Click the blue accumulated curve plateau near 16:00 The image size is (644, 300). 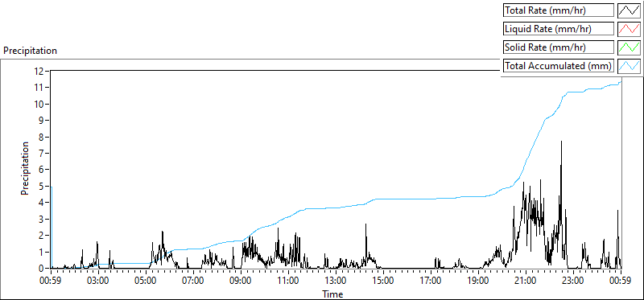407,199
